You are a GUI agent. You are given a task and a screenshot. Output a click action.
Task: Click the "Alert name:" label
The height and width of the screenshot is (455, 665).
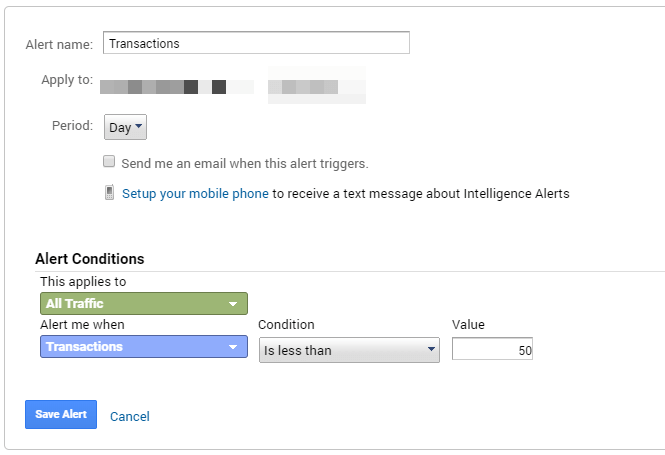click(x=59, y=44)
